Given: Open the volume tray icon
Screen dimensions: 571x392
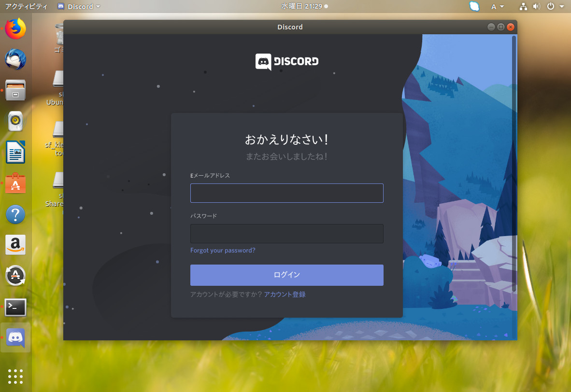Looking at the screenshot, I should (x=536, y=7).
